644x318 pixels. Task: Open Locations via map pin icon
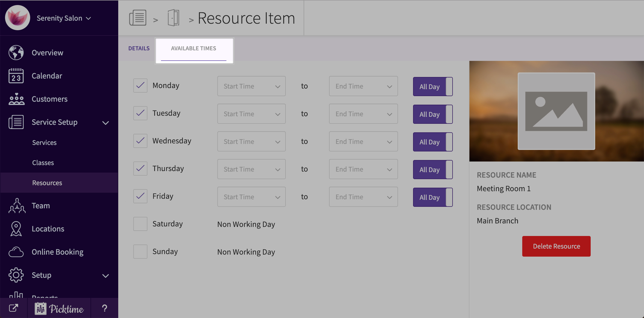pyautogui.click(x=16, y=229)
